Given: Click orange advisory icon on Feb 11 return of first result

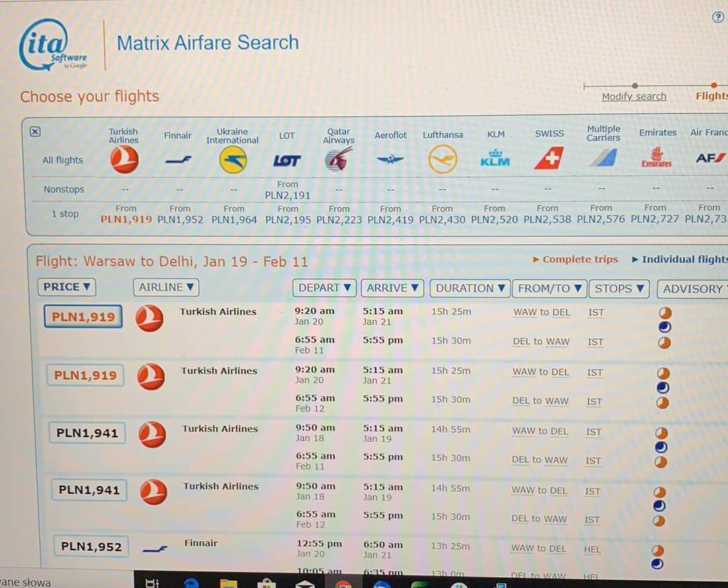Looking at the screenshot, I should coord(665,343).
